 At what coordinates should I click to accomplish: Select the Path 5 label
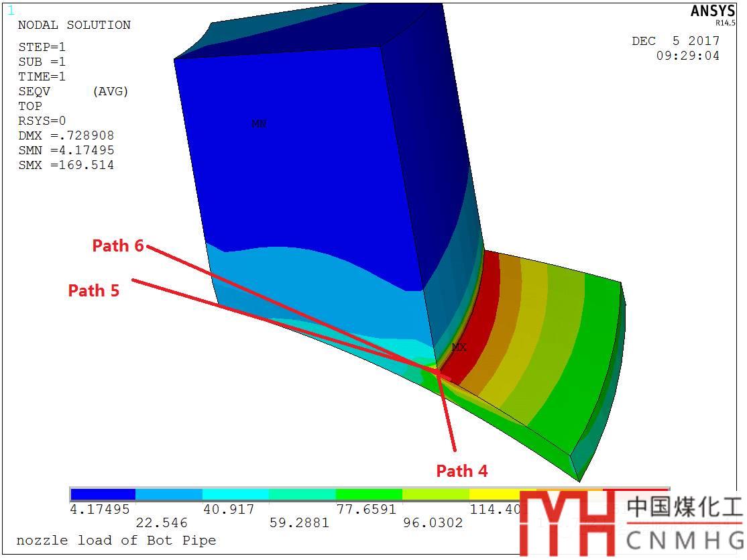pyautogui.click(x=94, y=290)
